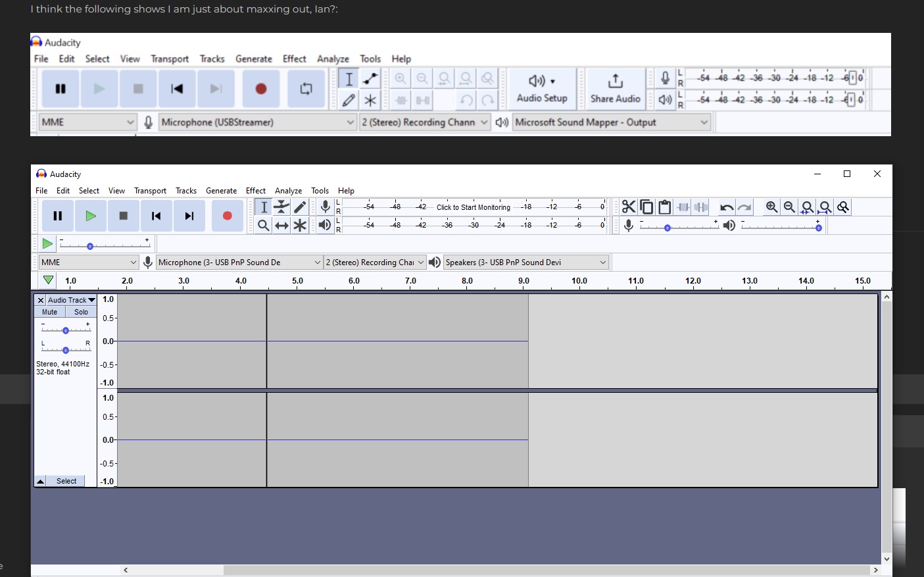Open the Microphone (3- USB PnP) dropdown
The image size is (924, 577).
239,263
